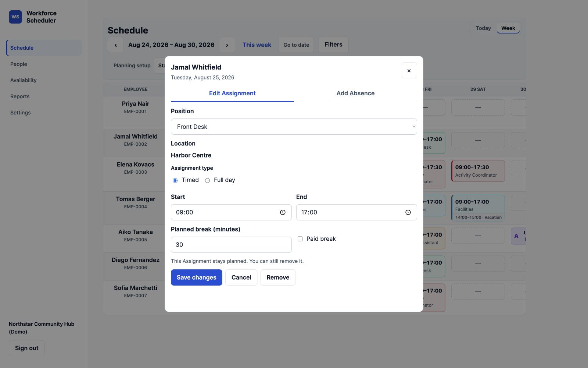Select employee Priya Nair name

136,104
